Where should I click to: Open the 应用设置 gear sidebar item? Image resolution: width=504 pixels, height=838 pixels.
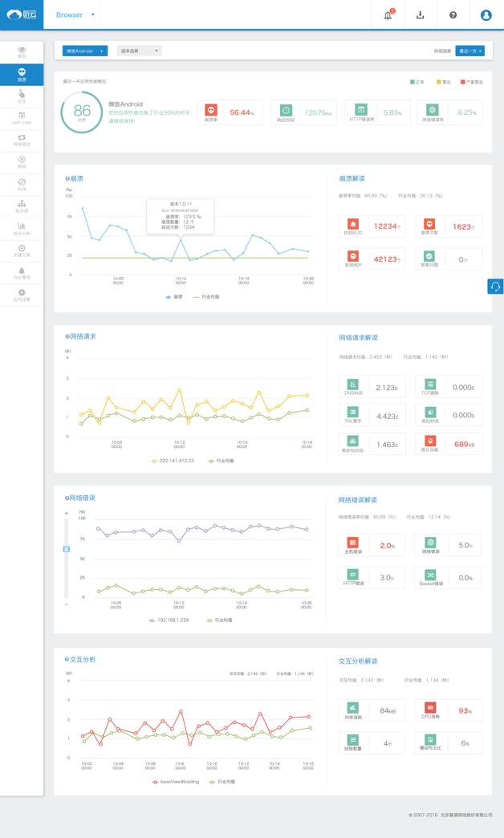[22, 295]
